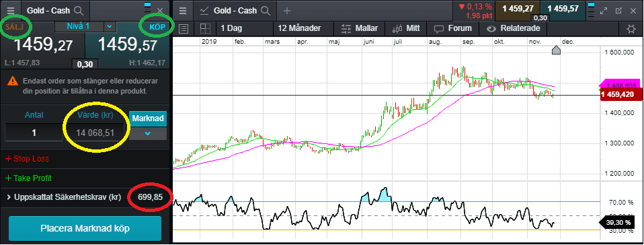This screenshot has height=245, width=644.
Task: Open the order ticket hamburger menu
Action: pyautogui.click(x=11, y=10)
